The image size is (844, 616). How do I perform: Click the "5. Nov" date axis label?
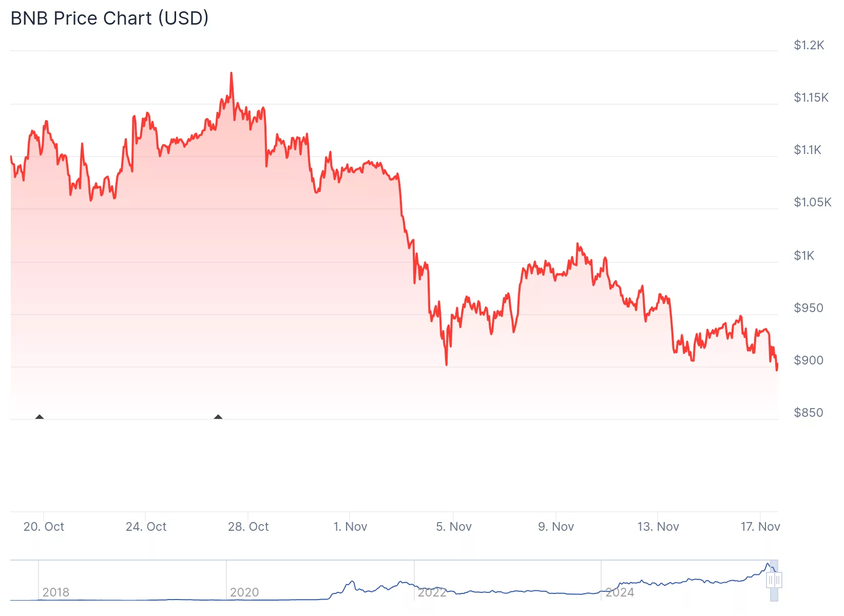click(x=453, y=527)
